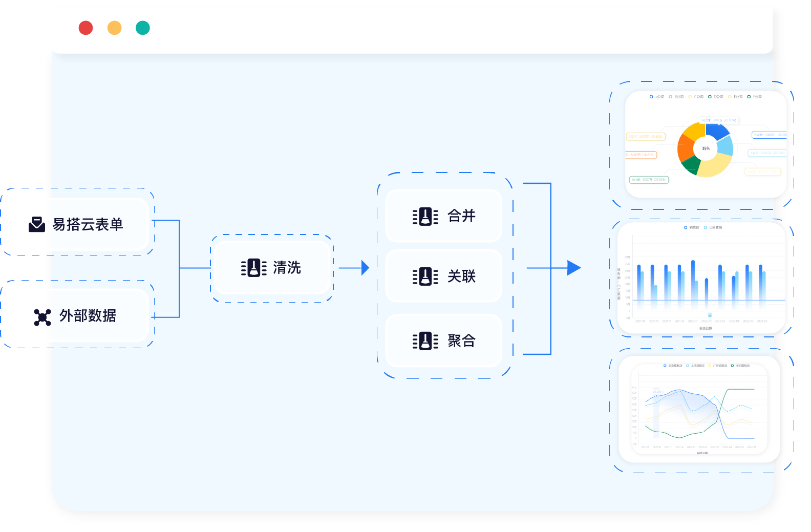Open the multi-line chart thumbnail
The image size is (811, 532).
click(x=699, y=409)
